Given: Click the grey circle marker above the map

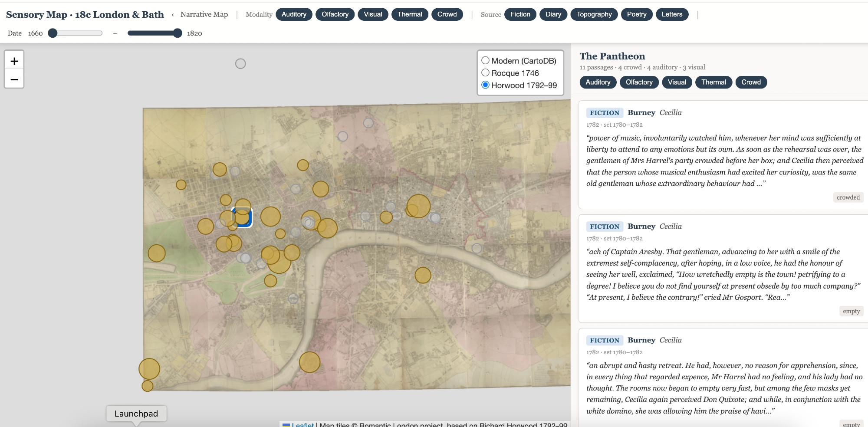Looking at the screenshot, I should [x=240, y=64].
